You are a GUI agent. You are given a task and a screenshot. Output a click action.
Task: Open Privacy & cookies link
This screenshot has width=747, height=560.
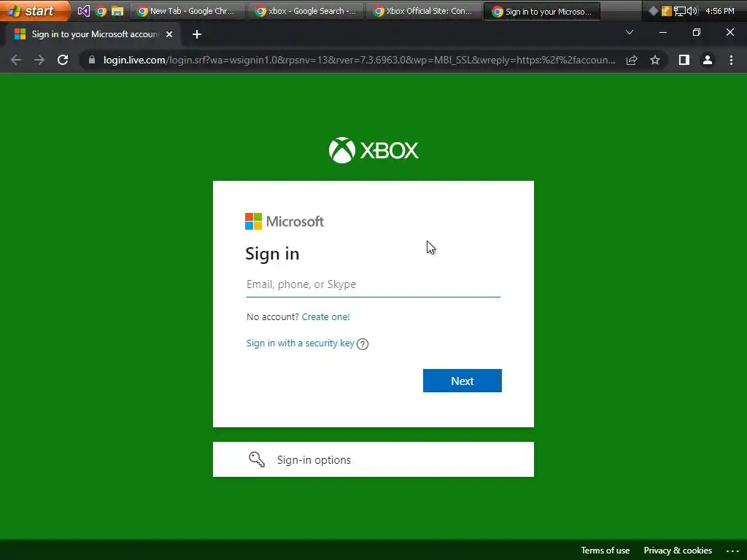coord(678,551)
